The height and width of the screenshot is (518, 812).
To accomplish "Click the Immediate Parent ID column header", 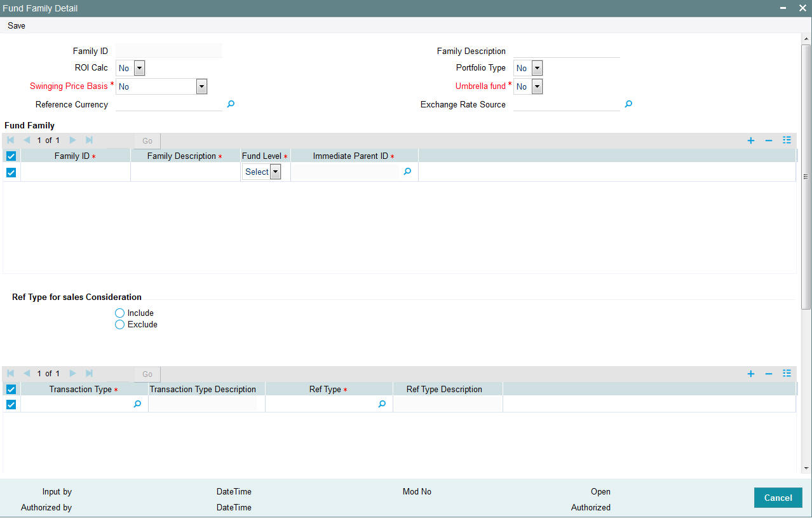I will pyautogui.click(x=354, y=156).
